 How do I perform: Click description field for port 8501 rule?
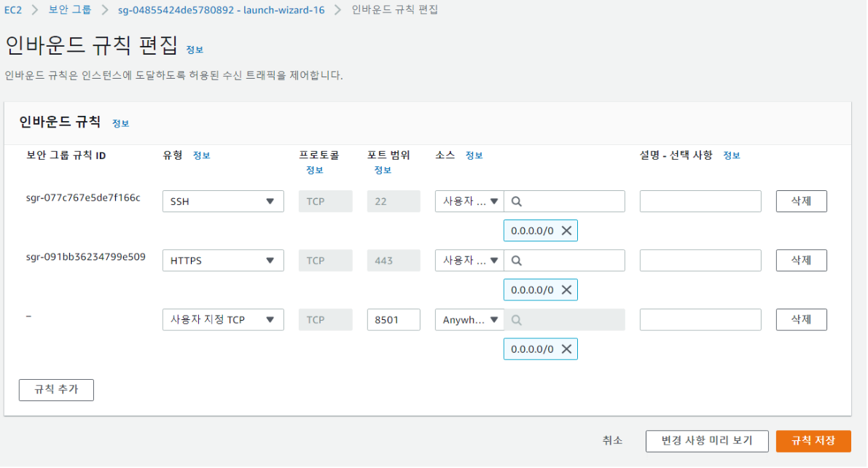pos(700,320)
